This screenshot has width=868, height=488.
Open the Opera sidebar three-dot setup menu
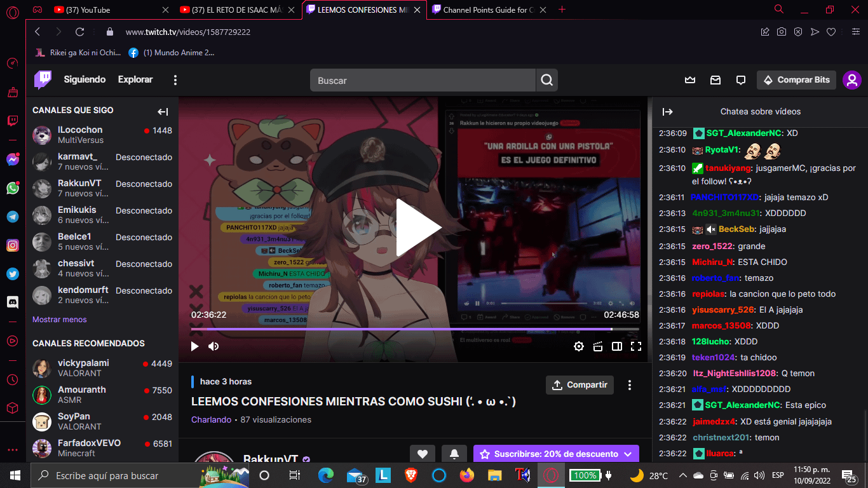click(12, 450)
